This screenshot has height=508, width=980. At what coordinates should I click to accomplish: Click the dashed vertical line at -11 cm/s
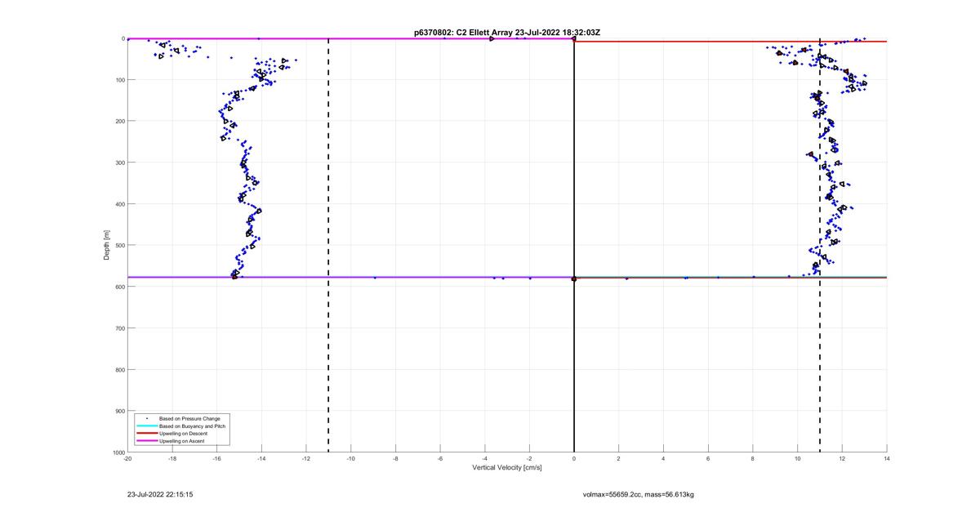click(328, 245)
